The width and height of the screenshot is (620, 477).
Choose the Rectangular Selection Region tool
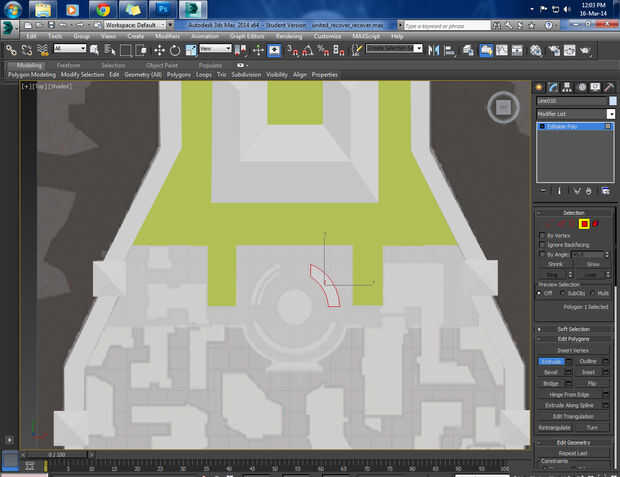125,50
